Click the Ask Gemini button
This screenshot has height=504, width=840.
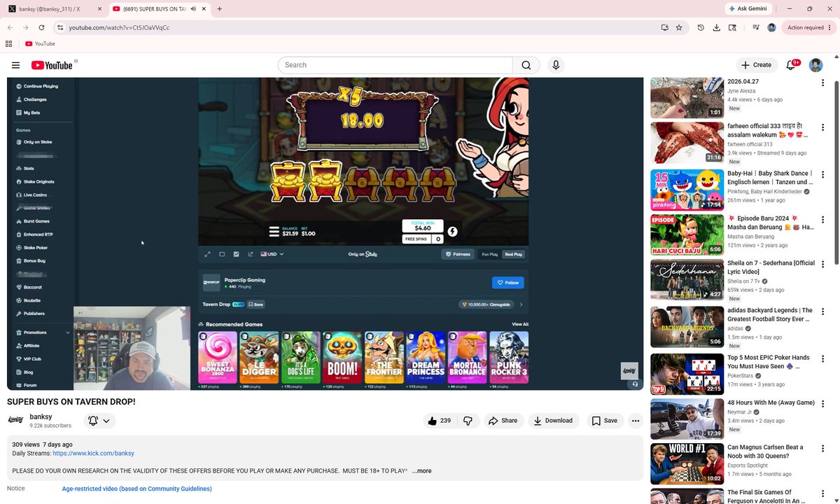[x=748, y=9]
